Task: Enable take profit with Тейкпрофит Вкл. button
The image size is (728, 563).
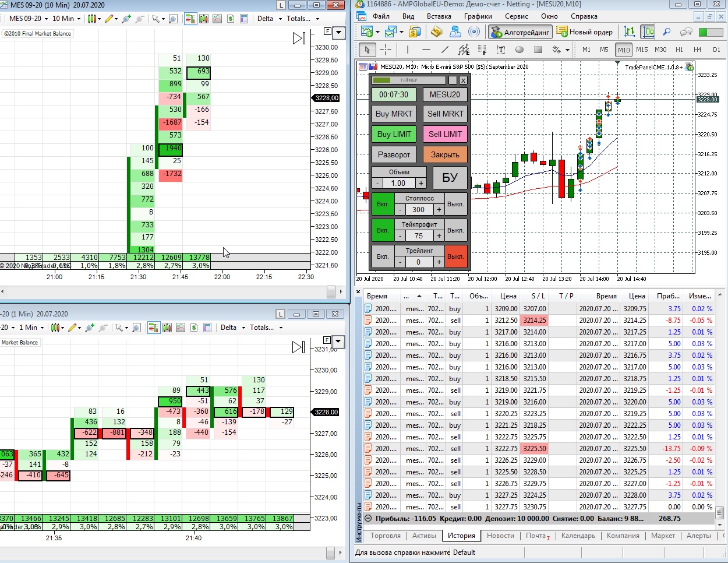Action: coord(383,230)
